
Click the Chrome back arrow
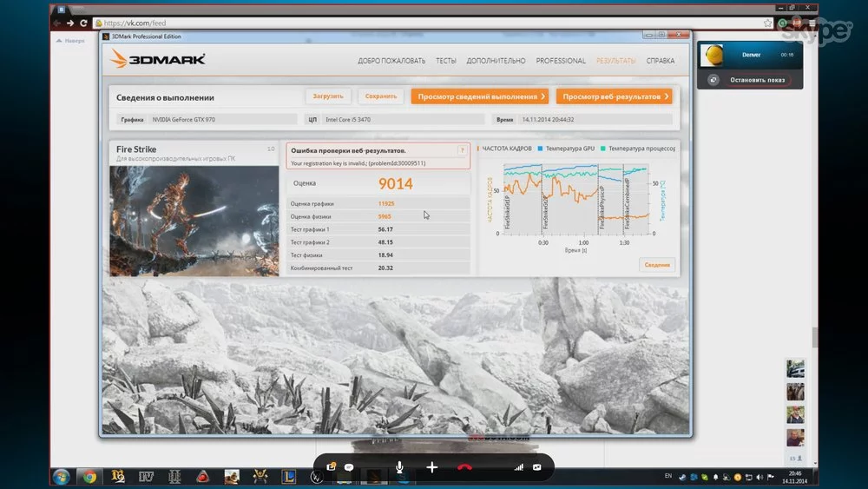pyautogui.click(x=56, y=23)
